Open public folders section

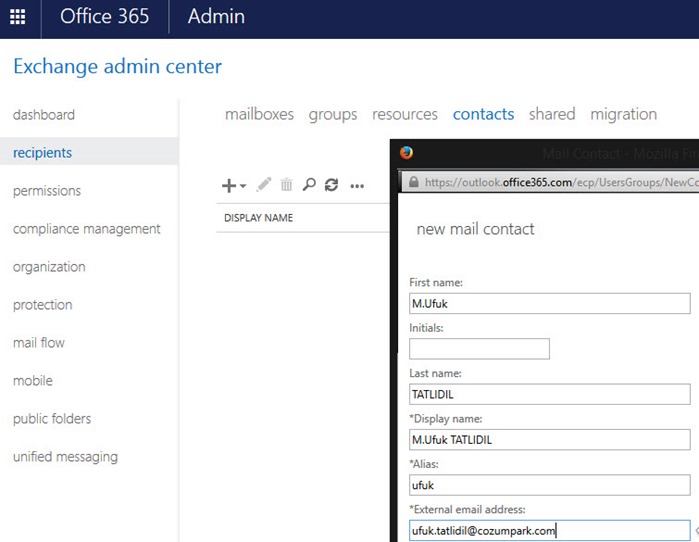[52, 419]
